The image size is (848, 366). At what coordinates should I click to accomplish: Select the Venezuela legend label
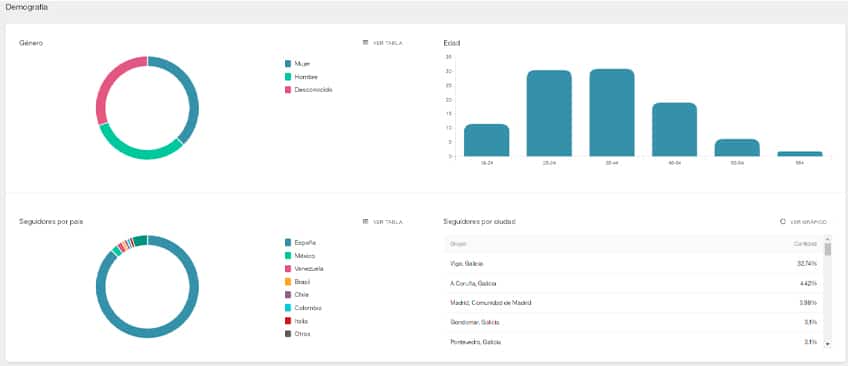309,269
